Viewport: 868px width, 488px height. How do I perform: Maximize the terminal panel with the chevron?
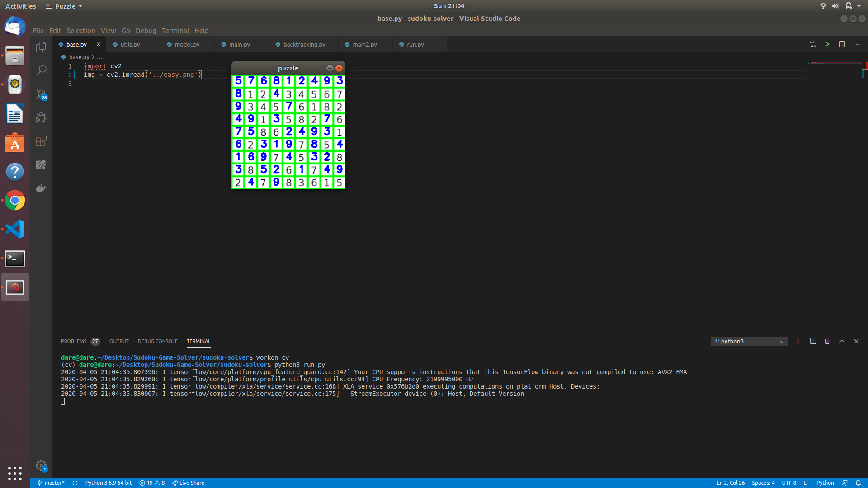[842, 341]
